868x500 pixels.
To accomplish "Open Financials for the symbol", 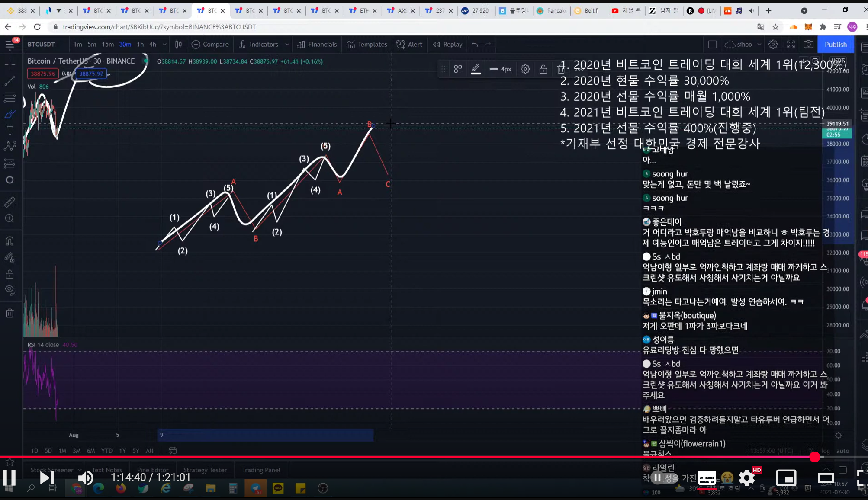I will click(x=317, y=44).
